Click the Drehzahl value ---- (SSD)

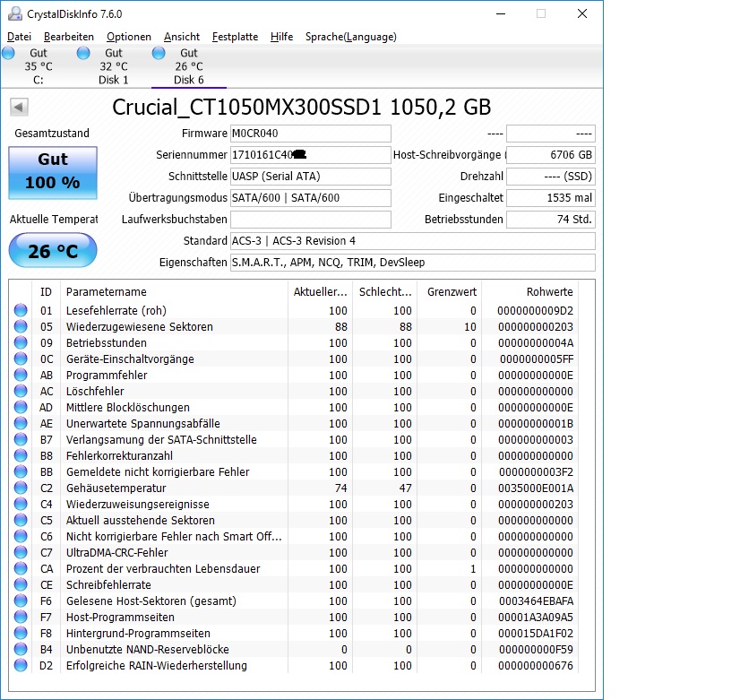pyautogui.click(x=551, y=176)
